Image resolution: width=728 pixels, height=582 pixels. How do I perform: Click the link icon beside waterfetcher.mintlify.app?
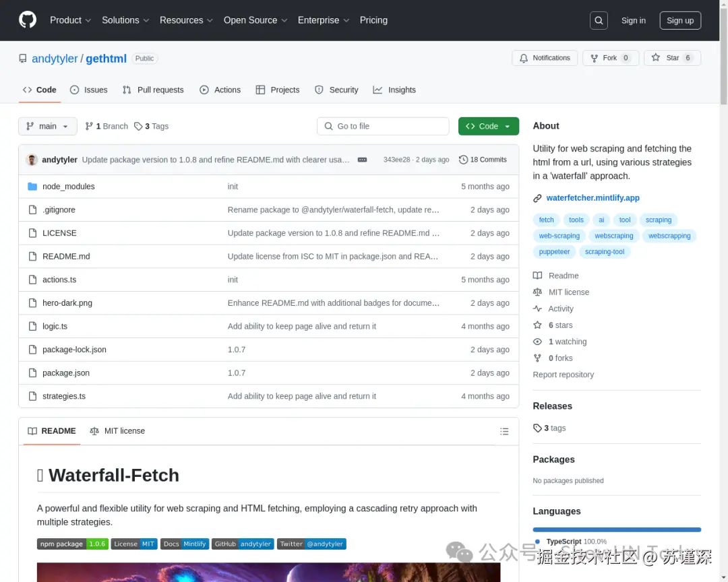click(537, 198)
